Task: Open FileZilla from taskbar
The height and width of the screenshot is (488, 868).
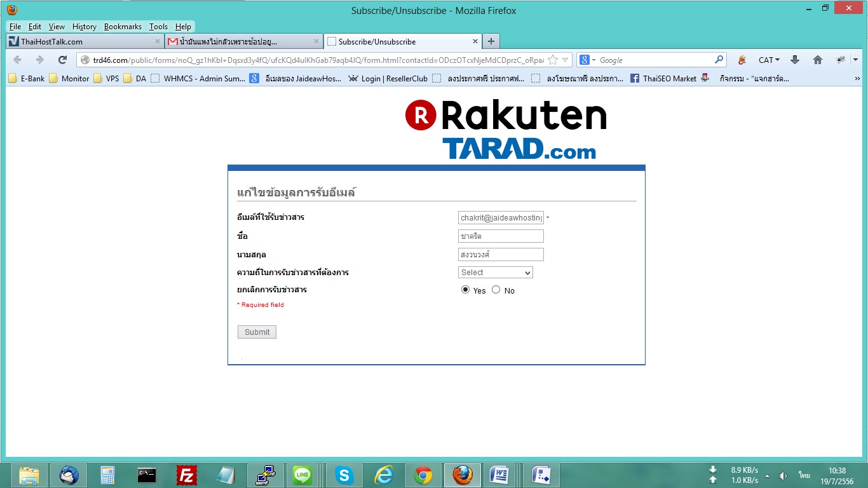Action: pos(186,475)
